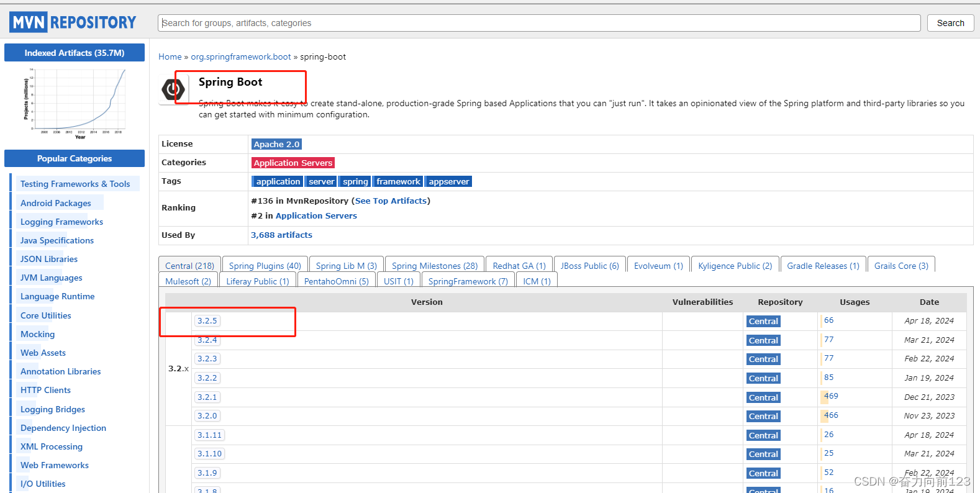This screenshot has height=493, width=980.
Task: Switch to Evolveum (1) tab
Action: [658, 265]
